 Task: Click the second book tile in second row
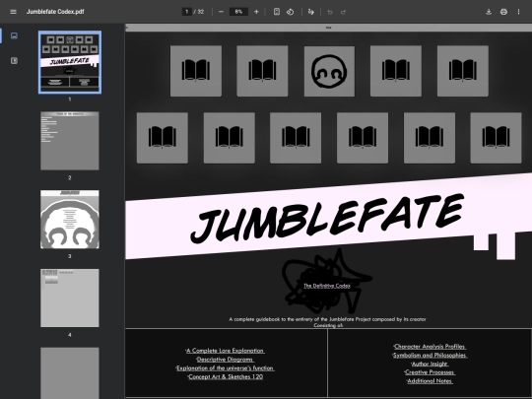click(229, 138)
